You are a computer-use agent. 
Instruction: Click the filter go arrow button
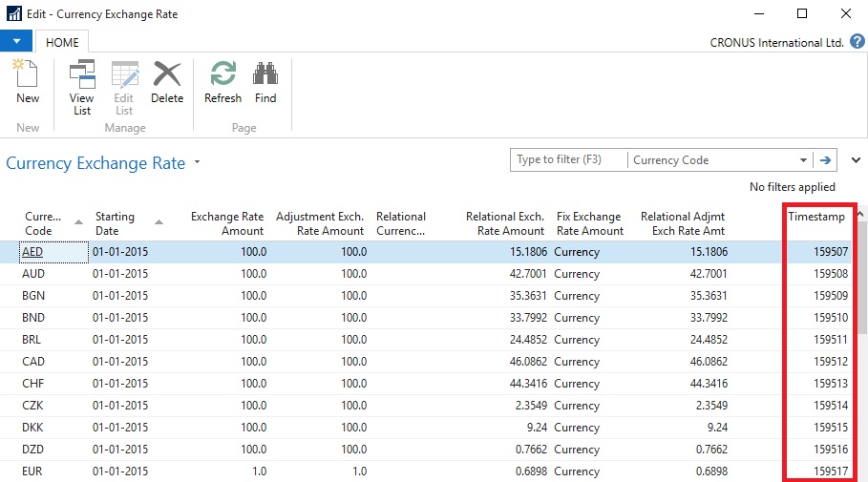[826, 160]
